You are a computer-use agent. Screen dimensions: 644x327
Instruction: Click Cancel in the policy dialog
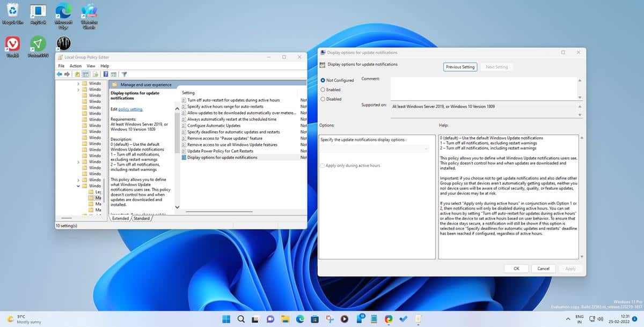click(x=543, y=269)
